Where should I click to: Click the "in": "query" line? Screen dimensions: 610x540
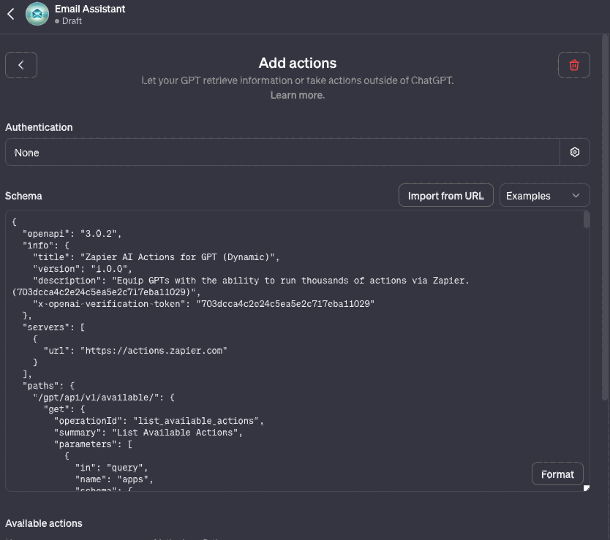(111, 468)
